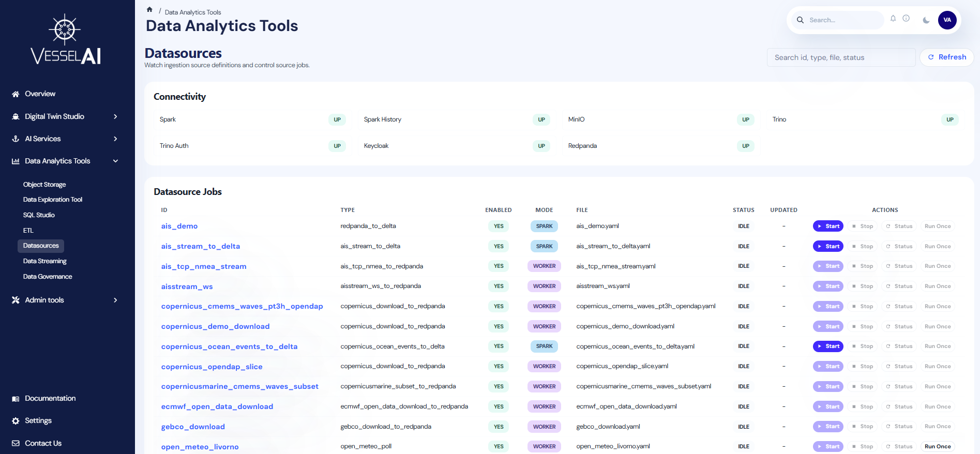This screenshot has width=980, height=454.
Task: Focus the datasource search filter field
Action: coord(840,57)
